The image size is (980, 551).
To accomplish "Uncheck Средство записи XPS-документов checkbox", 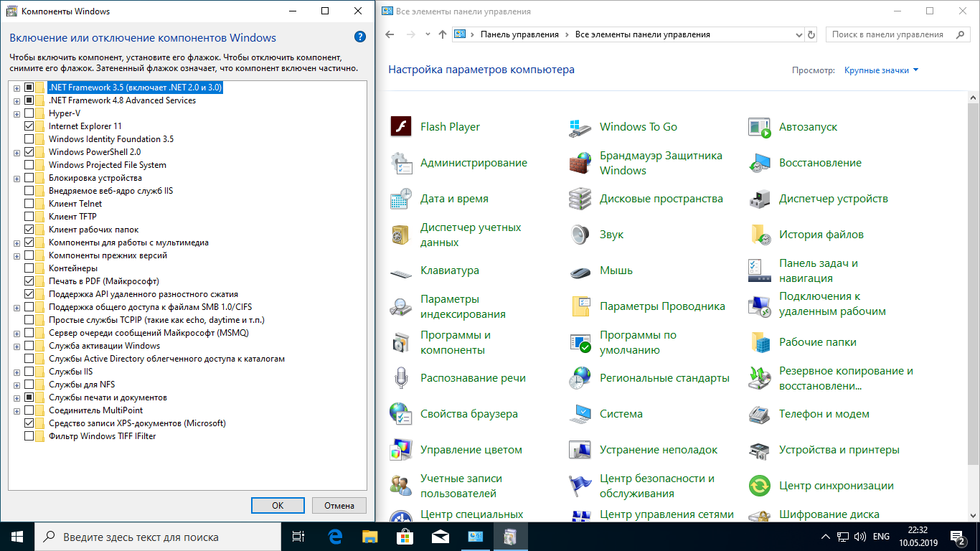I will pyautogui.click(x=29, y=423).
